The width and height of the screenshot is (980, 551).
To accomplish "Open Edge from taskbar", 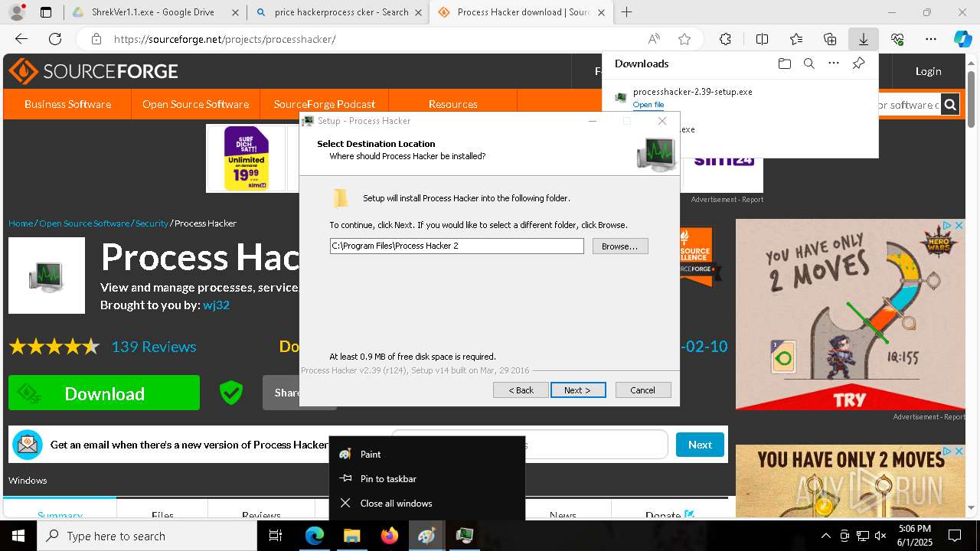I will point(315,536).
